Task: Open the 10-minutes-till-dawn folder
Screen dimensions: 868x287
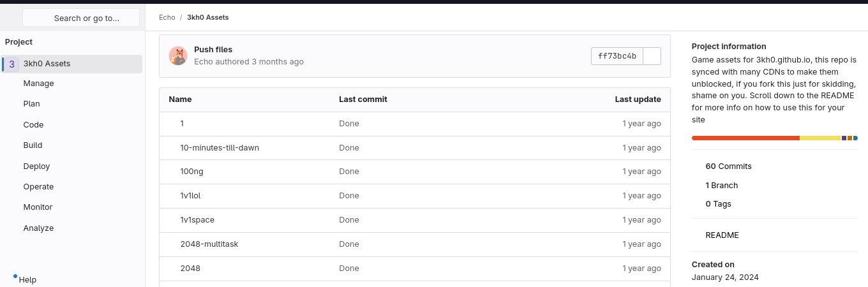Action: tap(220, 148)
